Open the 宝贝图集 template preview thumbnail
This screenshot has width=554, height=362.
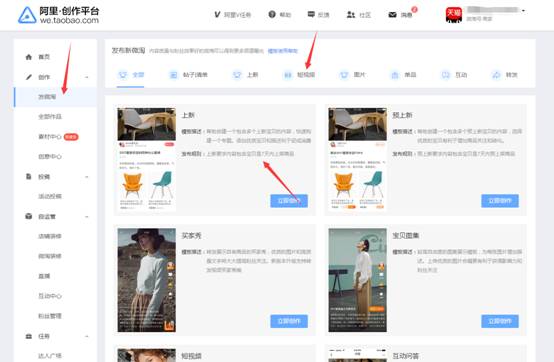[358, 280]
